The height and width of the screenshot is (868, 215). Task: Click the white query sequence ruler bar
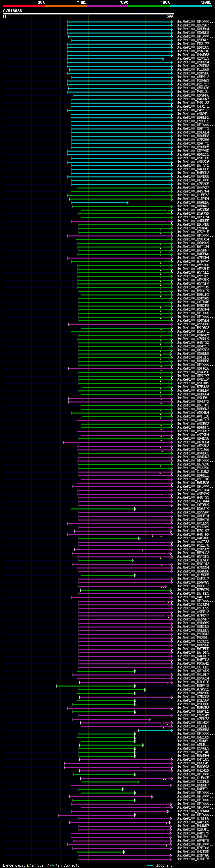click(x=88, y=14)
